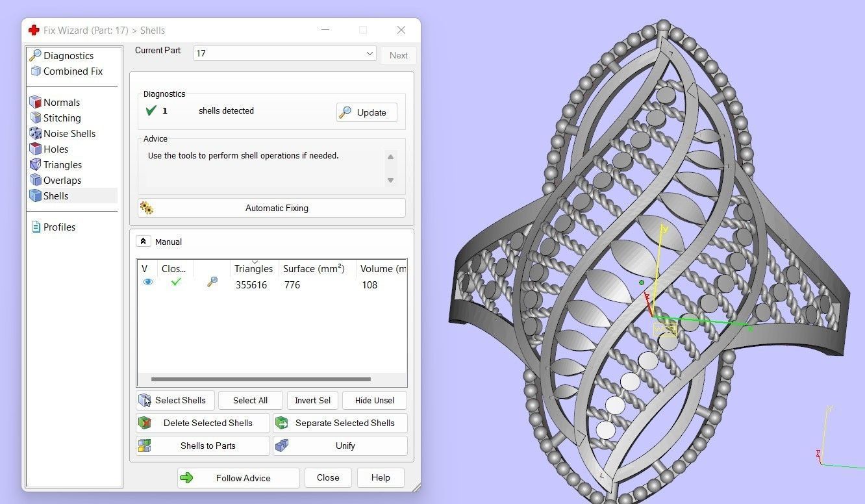The height and width of the screenshot is (504, 865).
Task: Click the Clos... column header
Action: click(175, 268)
